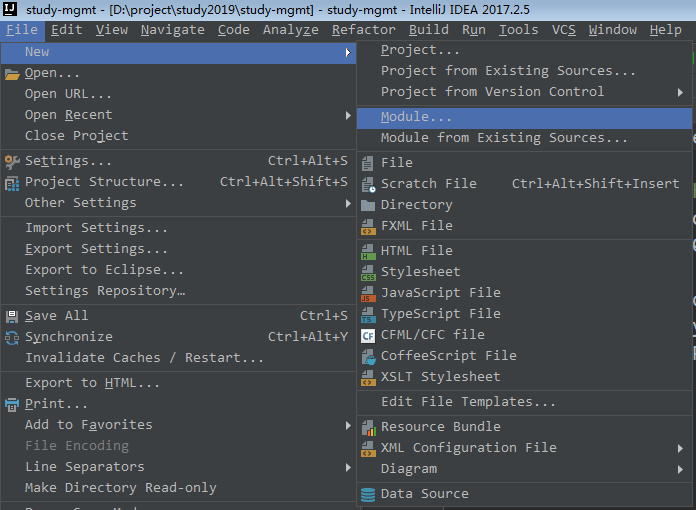Open the Refactor menu

coord(364,30)
